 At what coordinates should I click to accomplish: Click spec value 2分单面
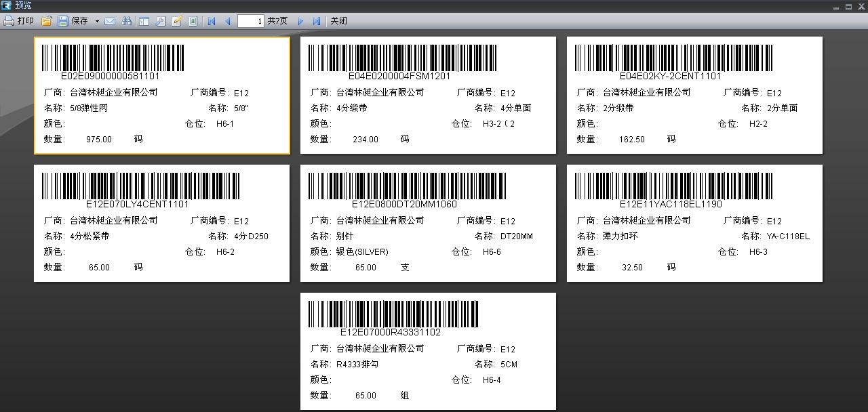783,108
